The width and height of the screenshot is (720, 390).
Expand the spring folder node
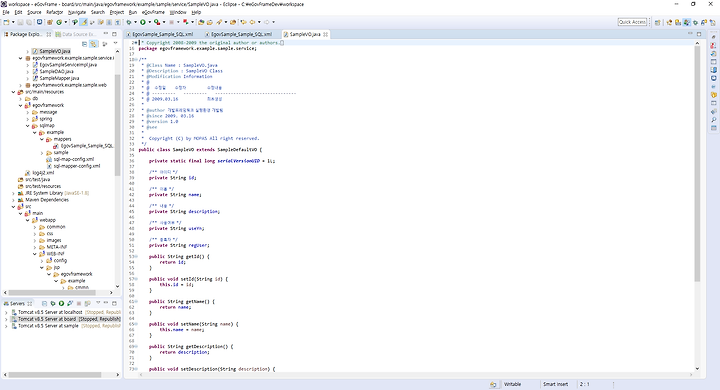pos(28,119)
